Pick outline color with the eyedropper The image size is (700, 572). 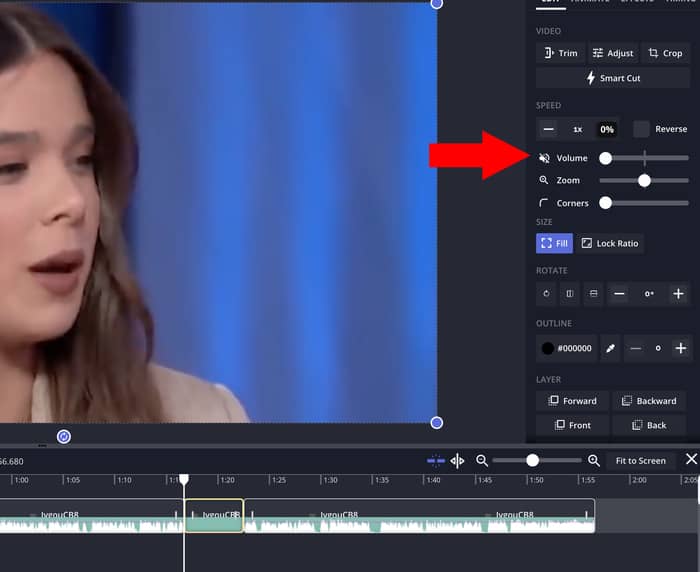pyautogui.click(x=610, y=348)
